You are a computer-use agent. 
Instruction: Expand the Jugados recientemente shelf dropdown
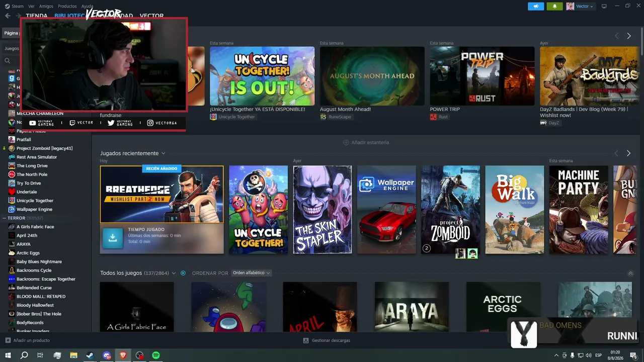(163, 153)
